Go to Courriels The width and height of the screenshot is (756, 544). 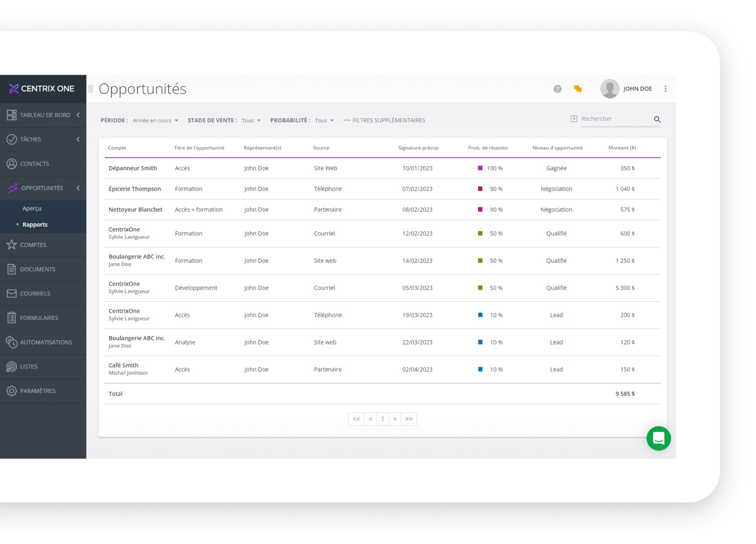point(35,293)
